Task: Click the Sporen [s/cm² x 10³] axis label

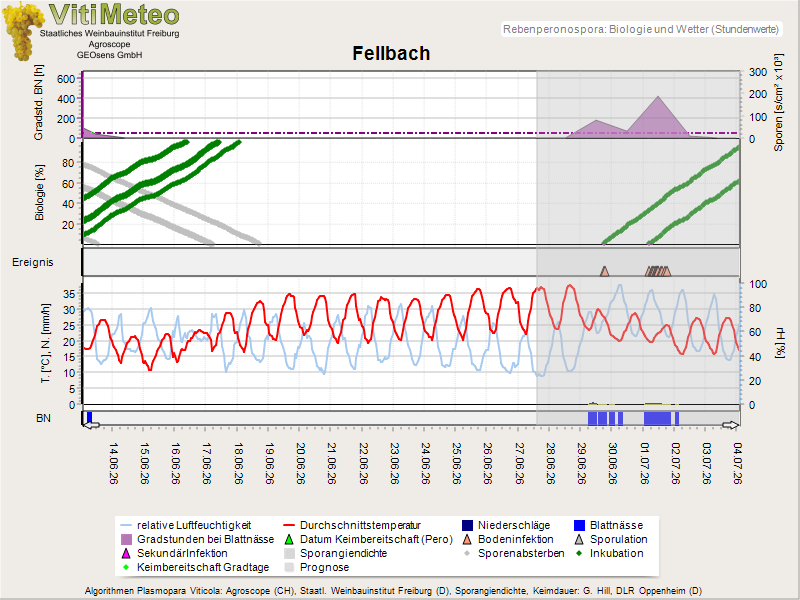Action: pos(778,103)
